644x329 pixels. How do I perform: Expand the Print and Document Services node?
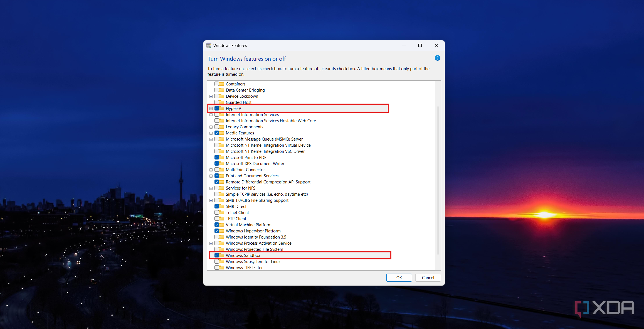pyautogui.click(x=211, y=176)
